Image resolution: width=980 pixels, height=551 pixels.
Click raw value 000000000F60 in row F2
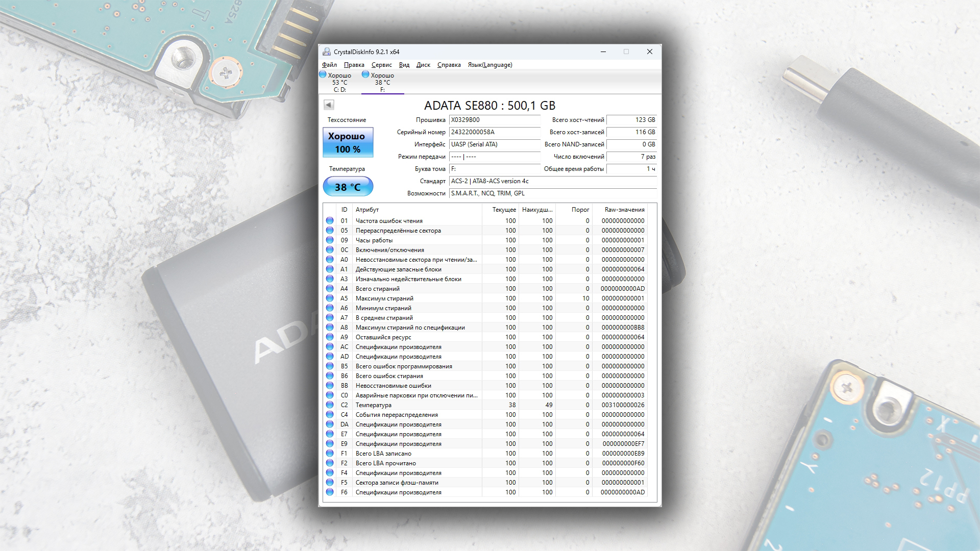click(x=623, y=463)
